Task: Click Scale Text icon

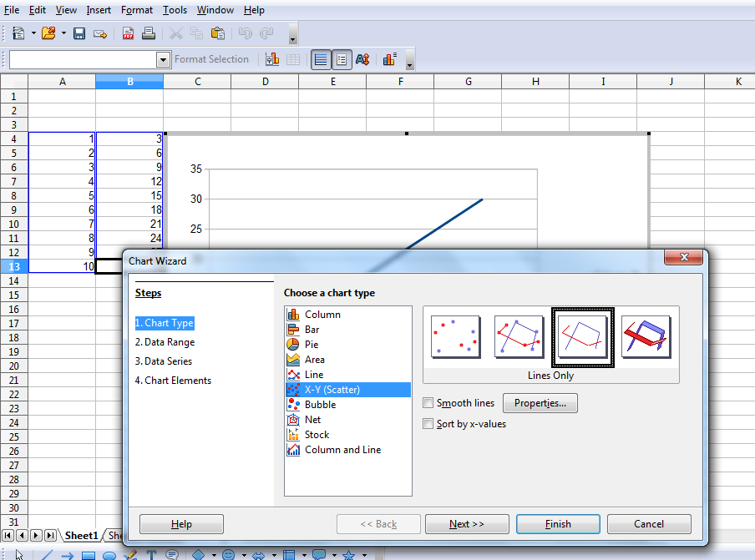Action: click(x=362, y=59)
